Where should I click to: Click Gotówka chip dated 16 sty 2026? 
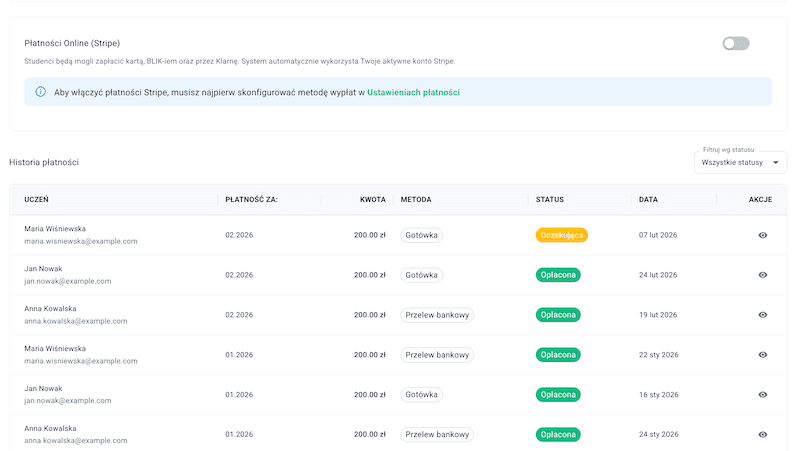point(421,394)
